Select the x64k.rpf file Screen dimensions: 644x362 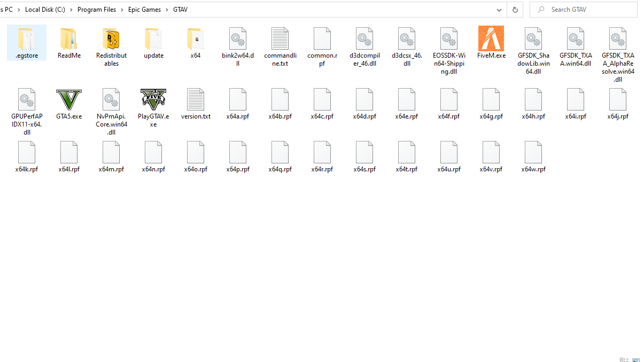[27, 156]
